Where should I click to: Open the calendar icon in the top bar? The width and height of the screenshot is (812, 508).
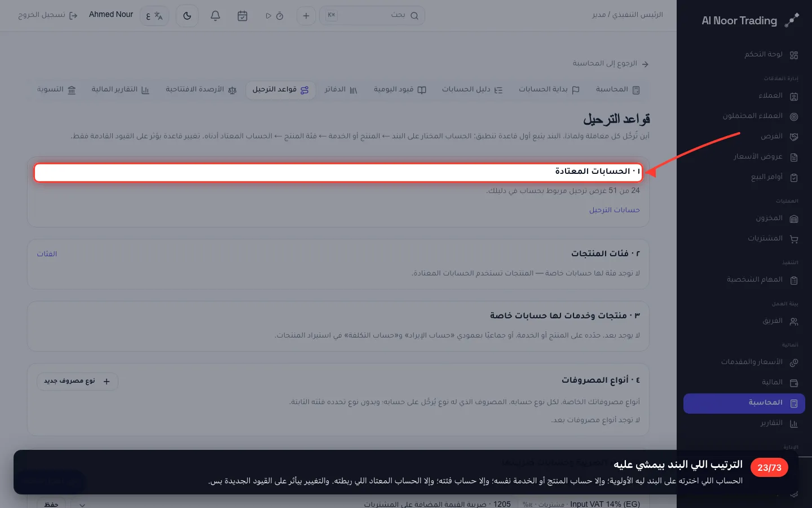click(x=242, y=16)
